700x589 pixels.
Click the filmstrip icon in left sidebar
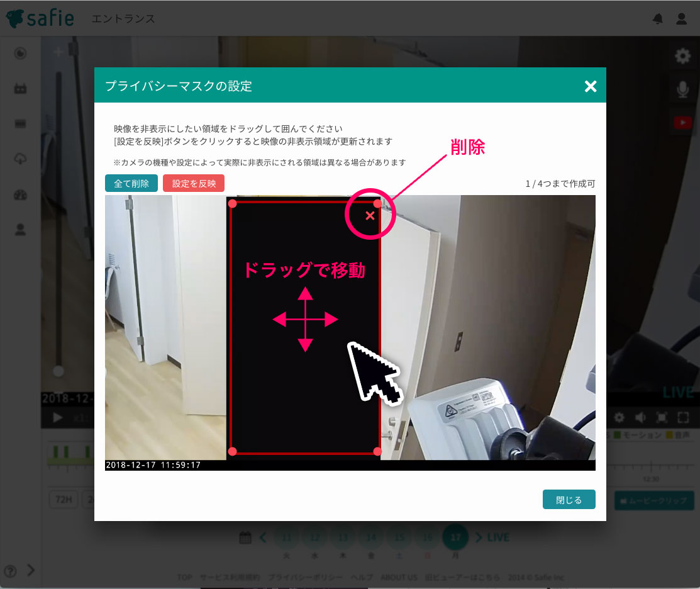coord(20,124)
